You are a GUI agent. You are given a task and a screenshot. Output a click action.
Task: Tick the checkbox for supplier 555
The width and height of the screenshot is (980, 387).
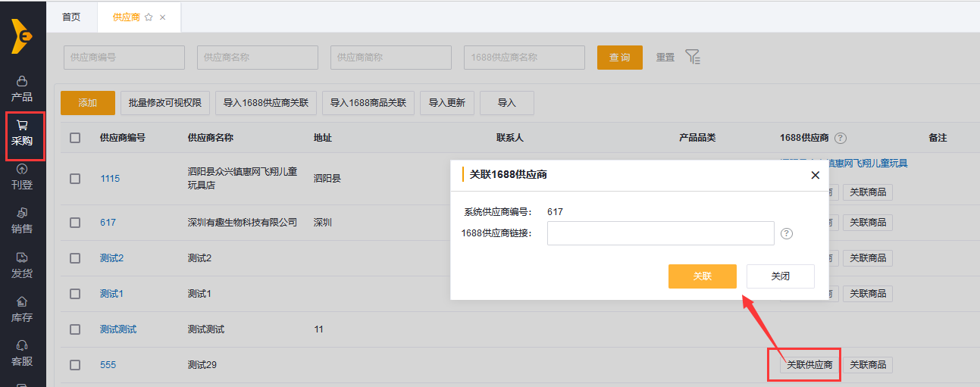click(x=75, y=365)
